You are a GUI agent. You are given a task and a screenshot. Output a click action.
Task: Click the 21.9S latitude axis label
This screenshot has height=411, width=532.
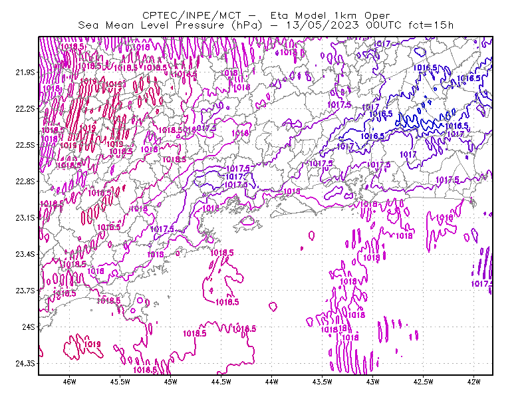point(25,72)
